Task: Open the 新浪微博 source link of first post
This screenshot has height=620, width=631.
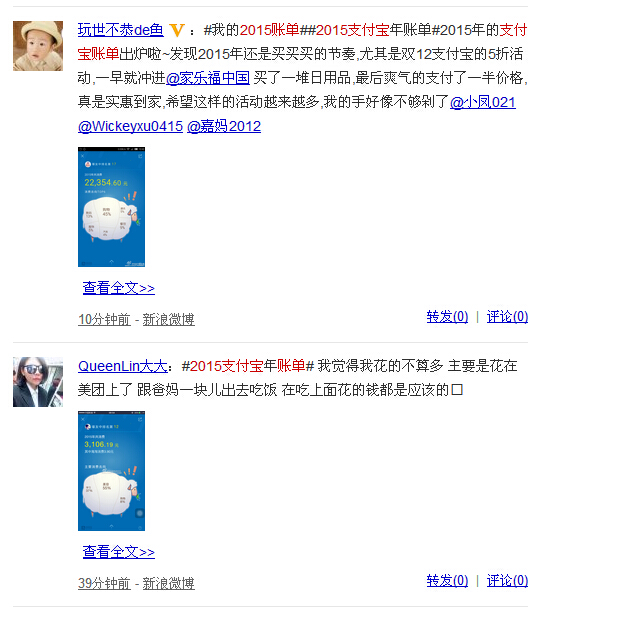Action: 169,319
